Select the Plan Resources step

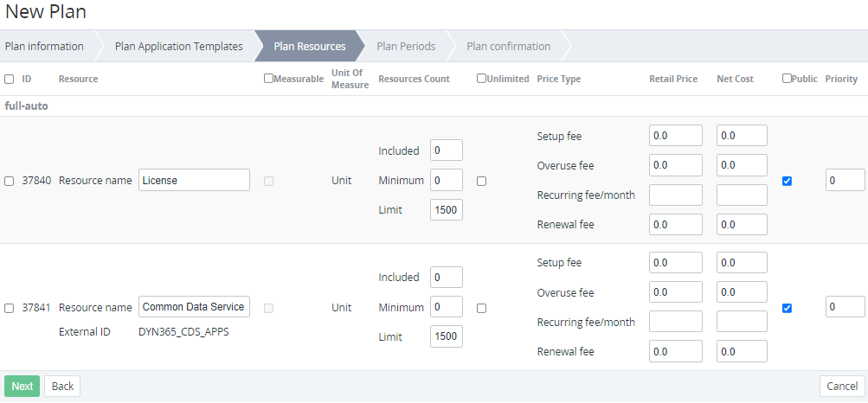pyautogui.click(x=309, y=47)
